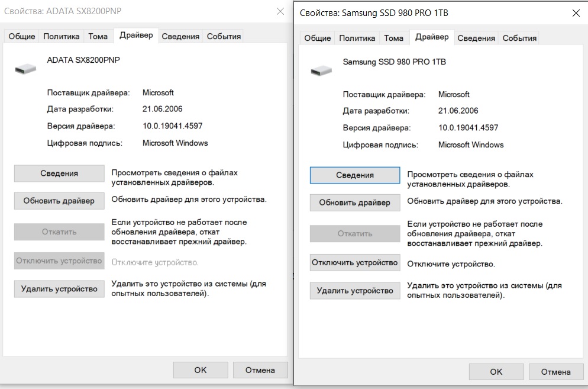
Task: Click Поставщик драйвера label in ADATA window
Action: (89, 93)
